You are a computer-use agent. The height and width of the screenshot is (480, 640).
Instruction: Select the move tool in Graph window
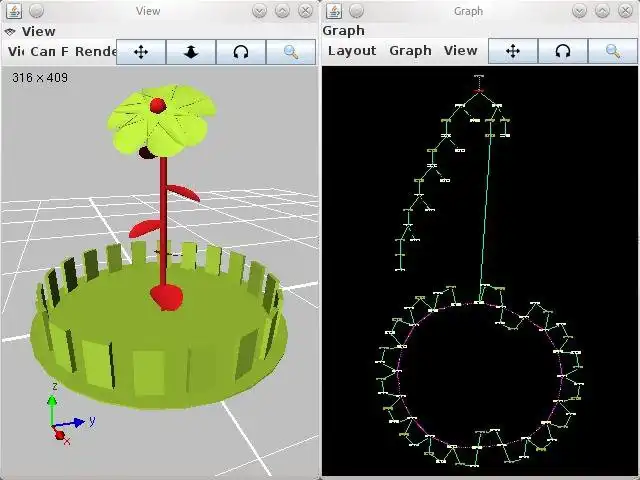tap(513, 51)
